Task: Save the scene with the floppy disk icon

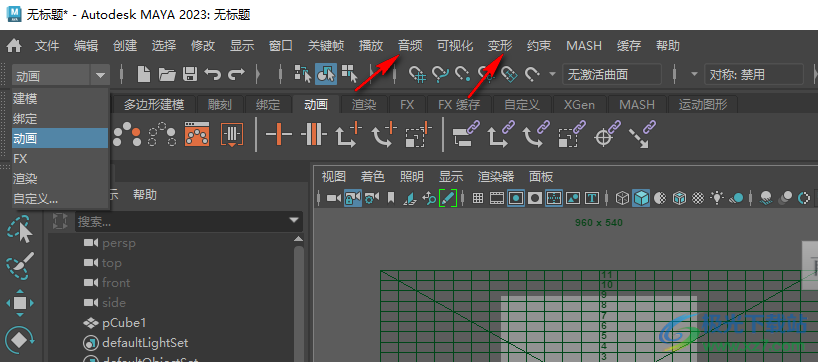Action: pos(190,74)
